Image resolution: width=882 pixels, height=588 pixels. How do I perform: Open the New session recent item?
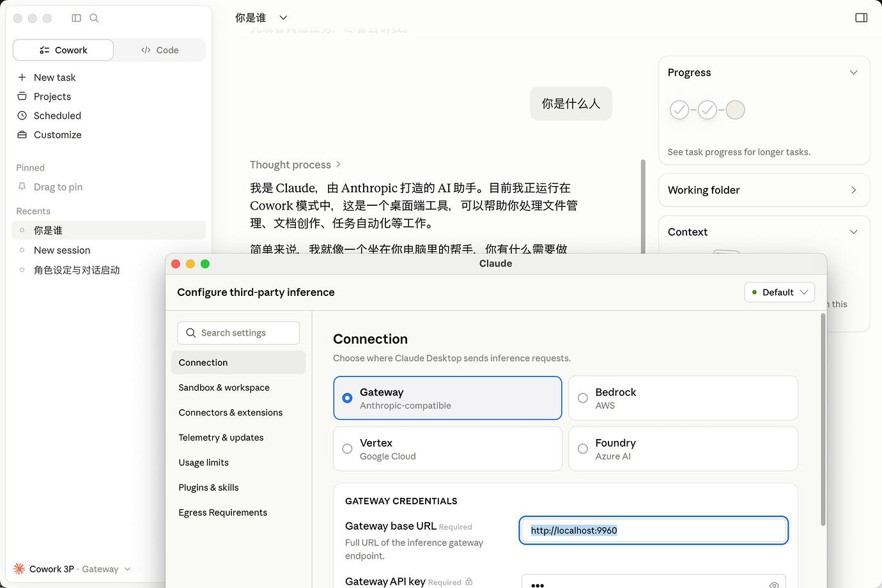click(x=109, y=250)
